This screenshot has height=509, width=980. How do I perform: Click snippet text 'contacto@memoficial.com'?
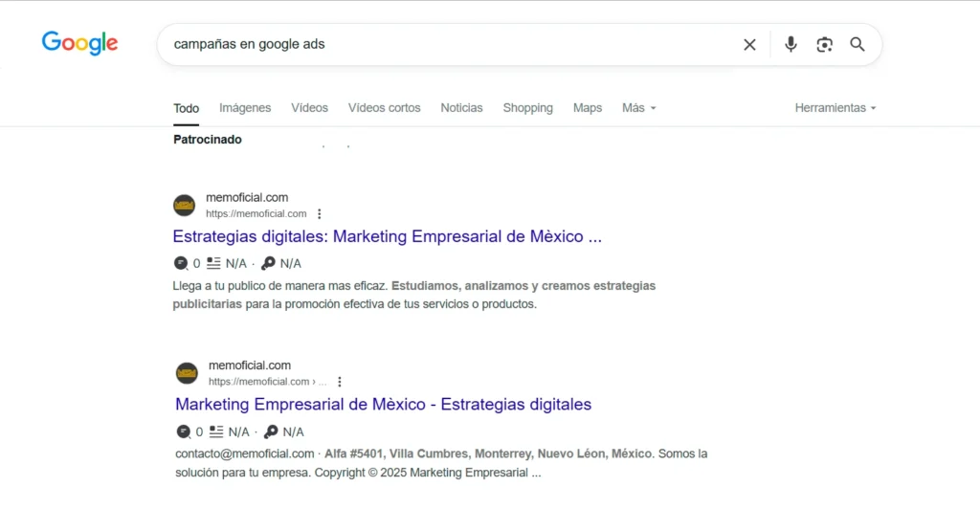click(244, 454)
